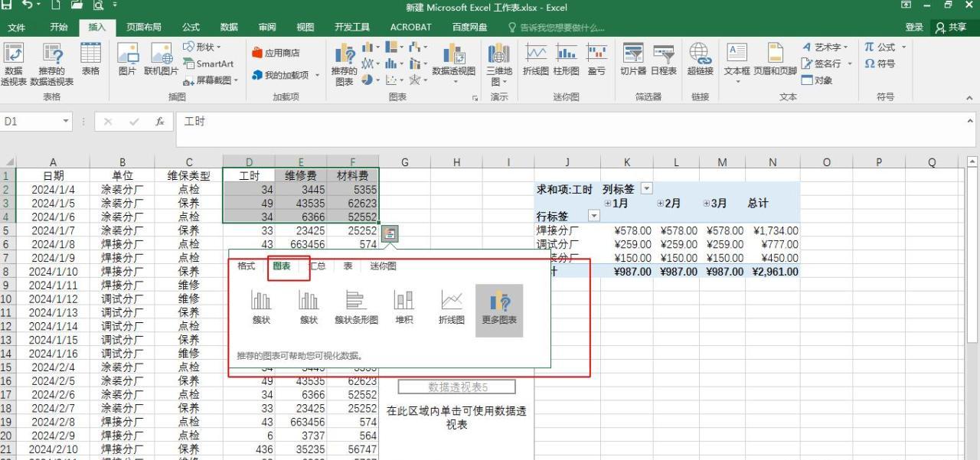Switch to the ACROBAT ribbon tab
This screenshot has height=460, width=980.
click(x=411, y=27)
